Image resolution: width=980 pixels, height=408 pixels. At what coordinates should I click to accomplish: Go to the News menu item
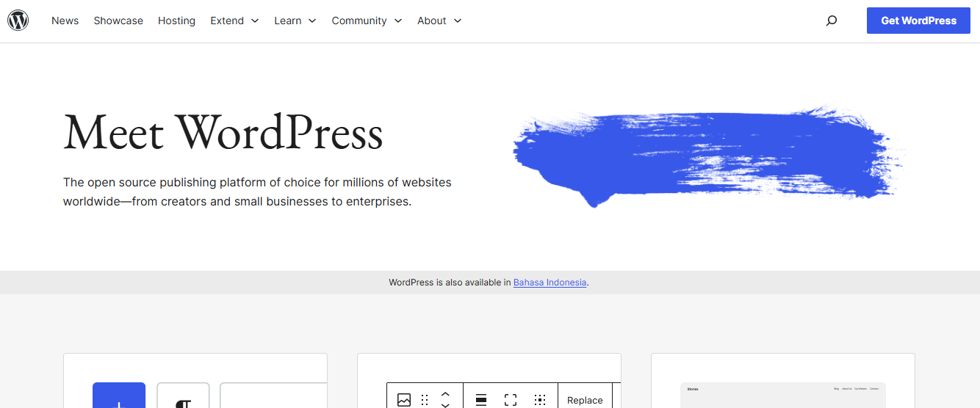pyautogui.click(x=65, y=21)
